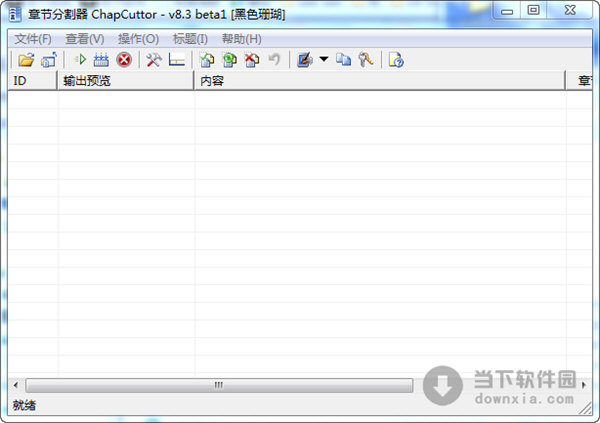The image size is (600, 423).
Task: Click the edit pen-on-screen icon
Action: 305,60
